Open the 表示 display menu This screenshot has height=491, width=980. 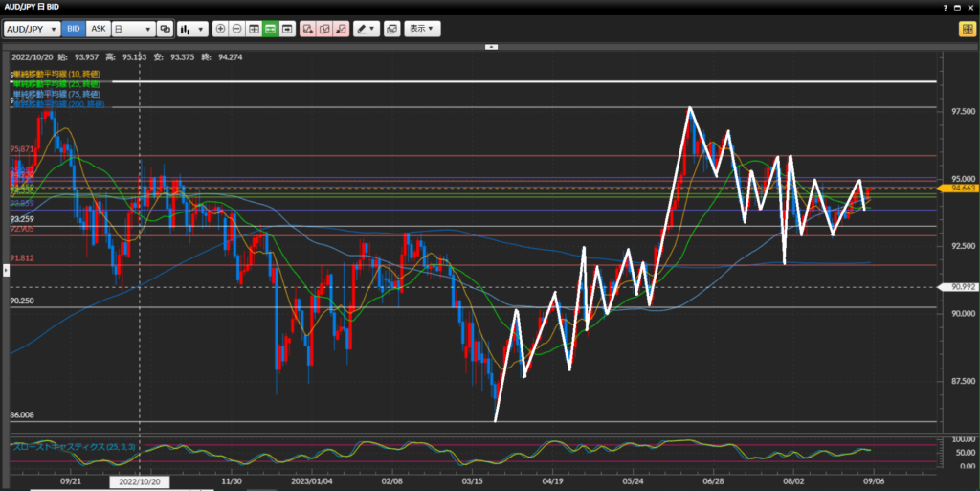pos(422,29)
